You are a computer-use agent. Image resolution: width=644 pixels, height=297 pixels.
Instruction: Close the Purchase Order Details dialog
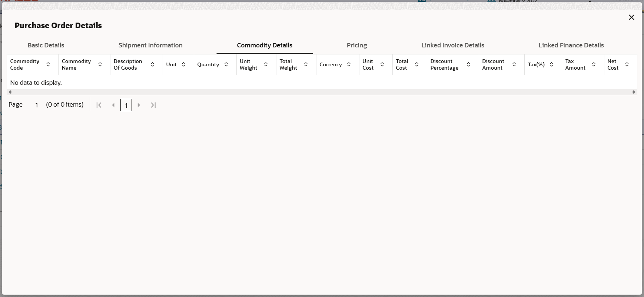[x=632, y=17]
